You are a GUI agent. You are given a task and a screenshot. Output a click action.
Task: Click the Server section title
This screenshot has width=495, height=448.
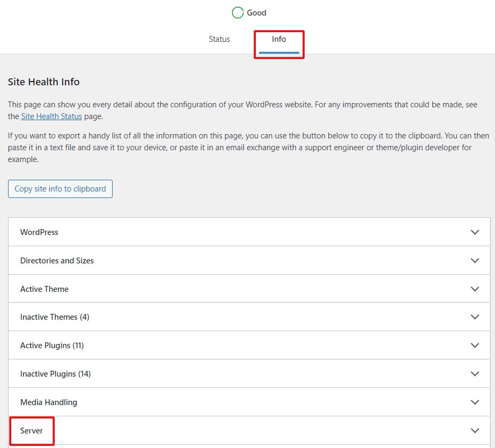pyautogui.click(x=31, y=431)
